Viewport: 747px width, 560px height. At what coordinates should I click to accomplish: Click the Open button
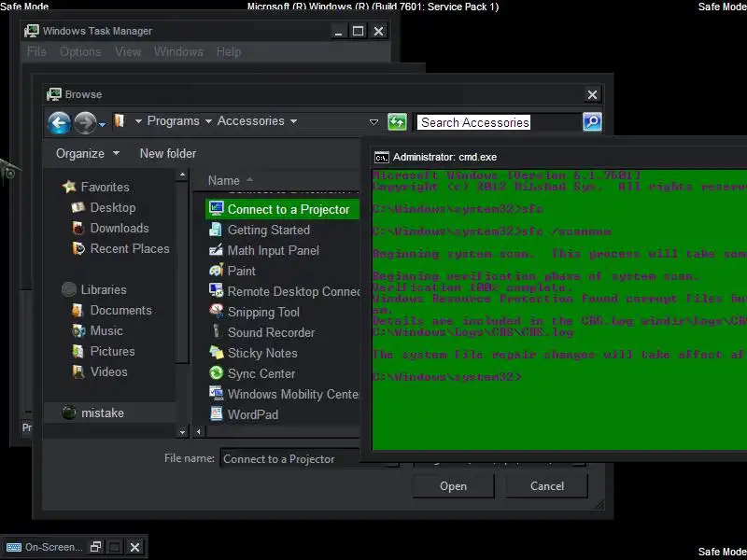(453, 486)
